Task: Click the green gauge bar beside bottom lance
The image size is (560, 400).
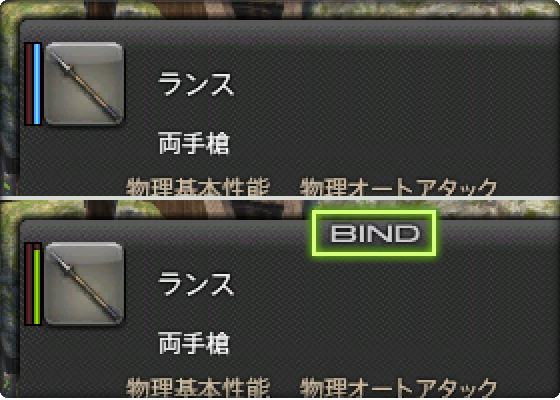Action: 37,286
